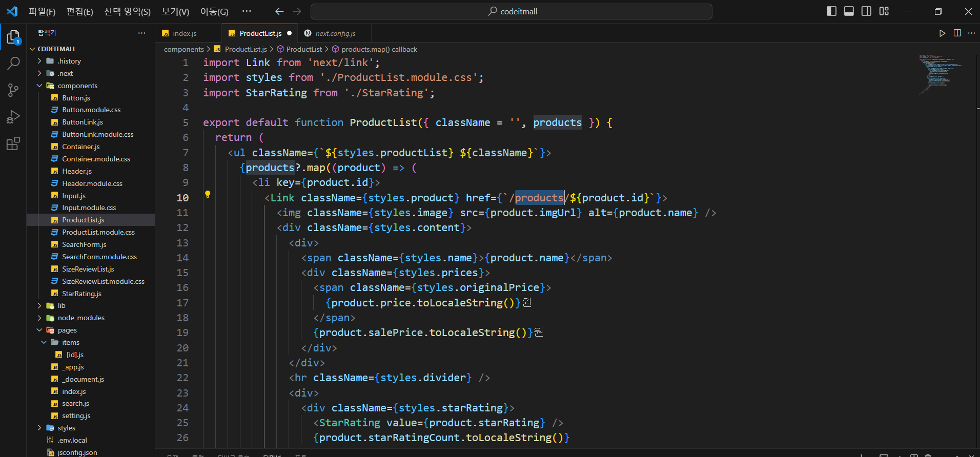Open SearchForm.js file
The height and width of the screenshot is (457, 980).
91,244
